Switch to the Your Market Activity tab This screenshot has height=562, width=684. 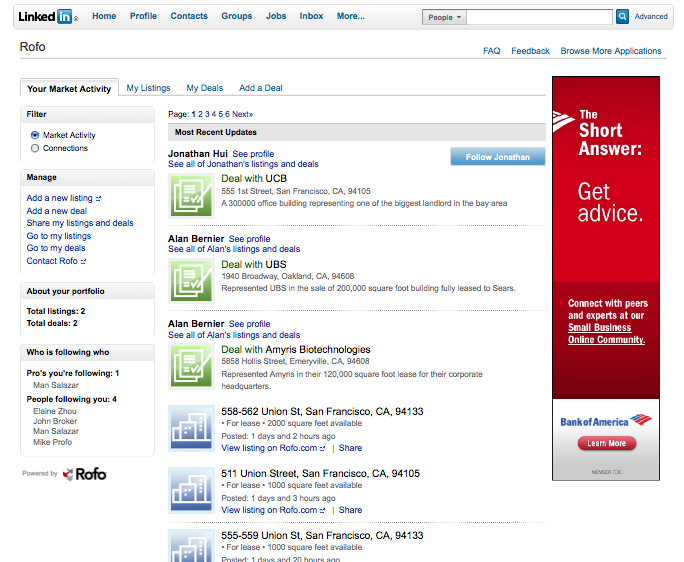69,89
